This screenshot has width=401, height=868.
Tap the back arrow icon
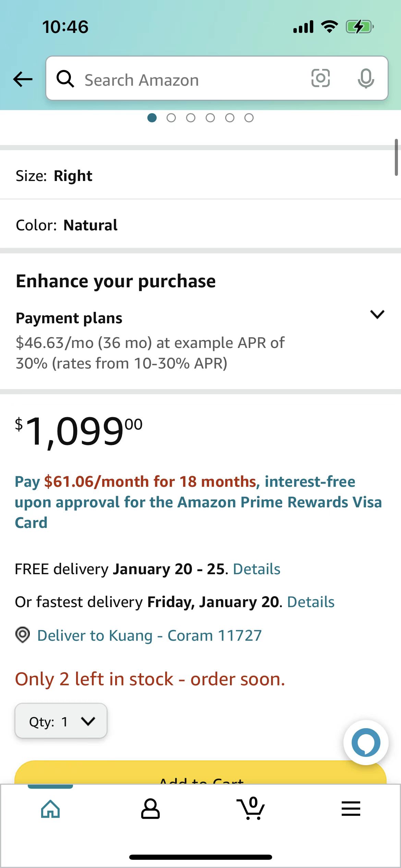click(23, 79)
